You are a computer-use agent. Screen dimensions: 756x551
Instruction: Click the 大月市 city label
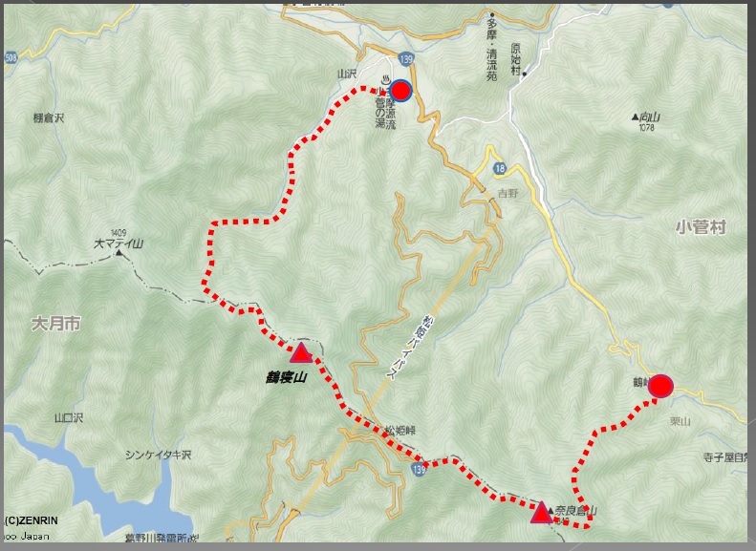tap(56, 324)
